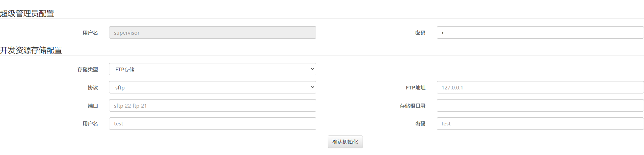Click the FTP地址 label
The width and height of the screenshot is (644, 155).
tap(416, 87)
